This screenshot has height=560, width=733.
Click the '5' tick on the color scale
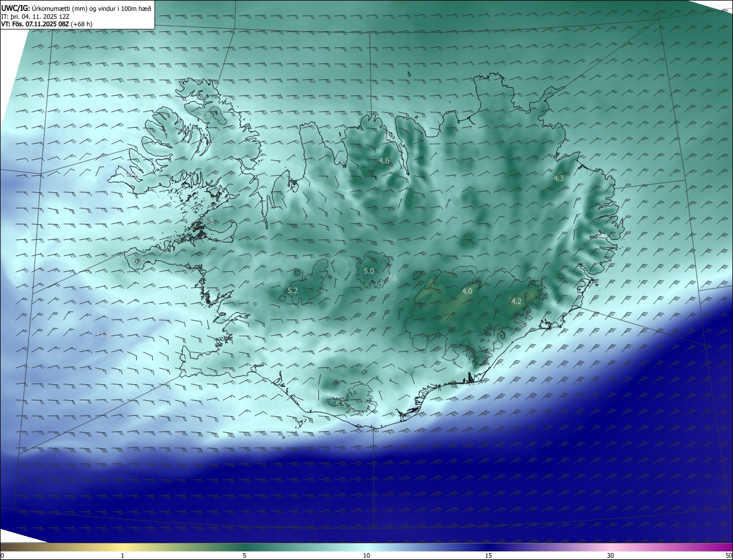coord(245,556)
